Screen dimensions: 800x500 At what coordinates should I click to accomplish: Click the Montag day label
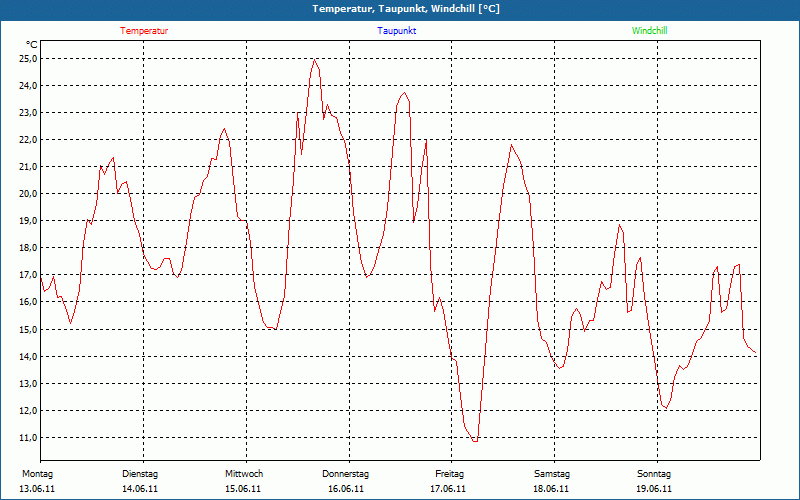pos(37,474)
